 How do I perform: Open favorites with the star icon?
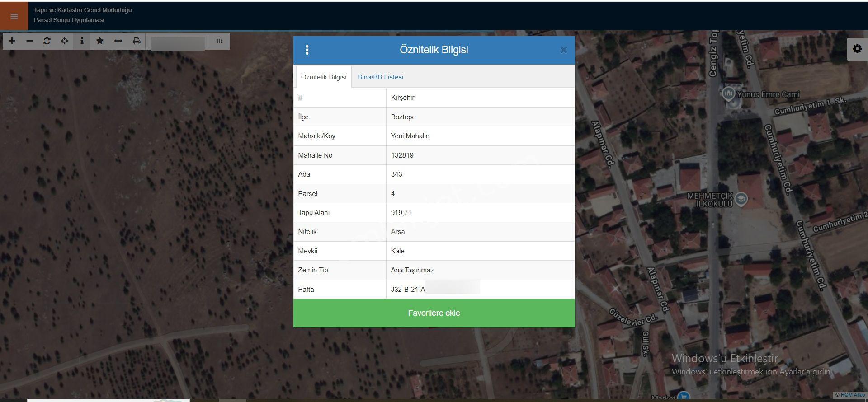100,41
